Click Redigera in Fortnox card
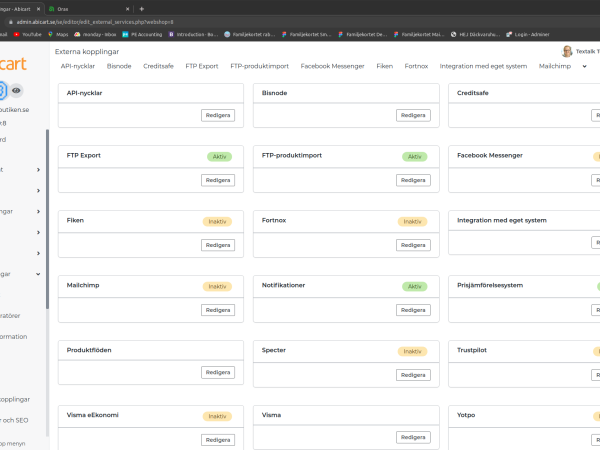600x450 pixels. [x=413, y=245]
